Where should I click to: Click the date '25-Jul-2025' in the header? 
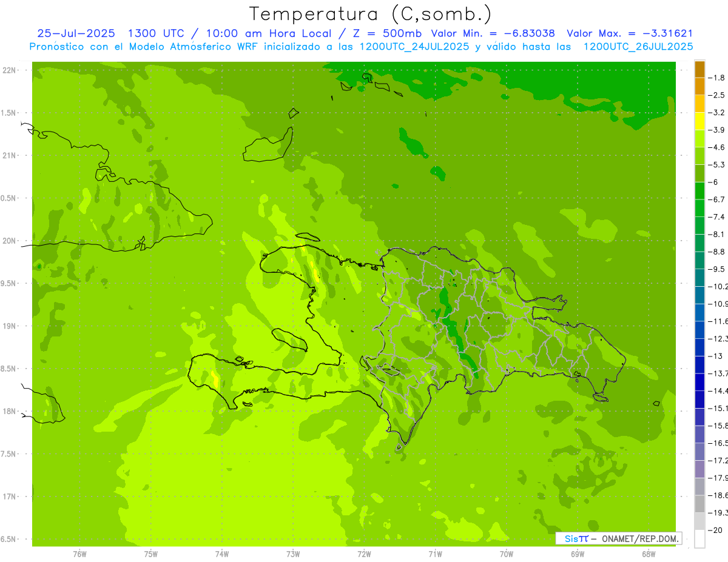[76, 33]
